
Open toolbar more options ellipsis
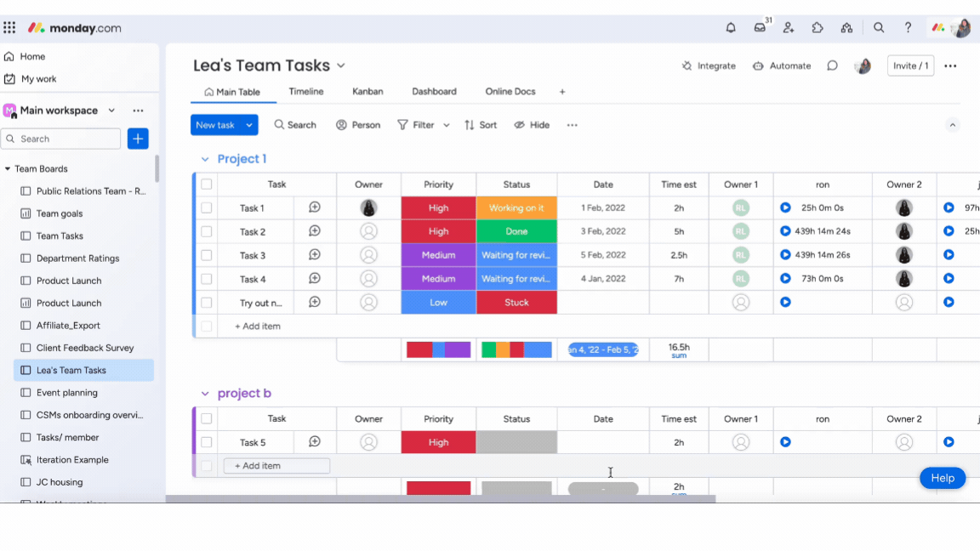[572, 125]
